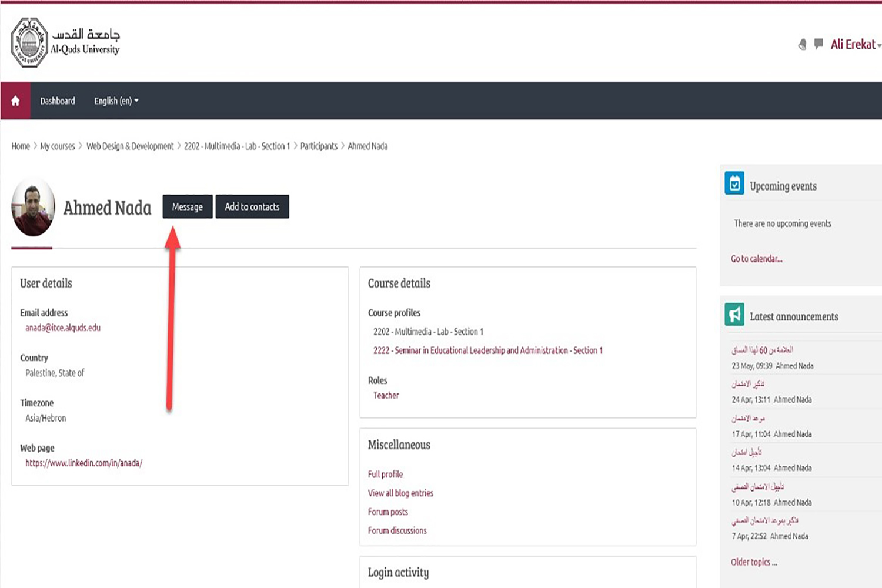Click the Add to contacts button
Screen dimensions: 882x588
[252, 206]
